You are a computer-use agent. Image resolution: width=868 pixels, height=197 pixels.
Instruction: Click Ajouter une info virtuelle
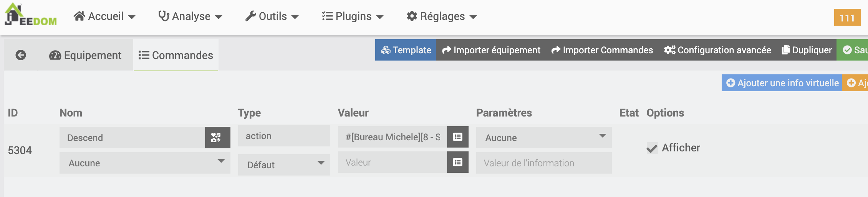[x=782, y=83]
